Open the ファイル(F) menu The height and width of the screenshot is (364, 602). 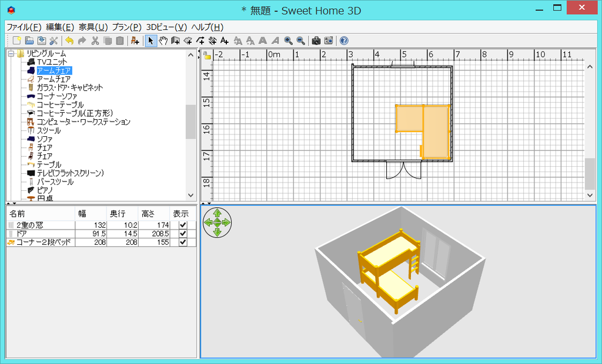click(24, 27)
